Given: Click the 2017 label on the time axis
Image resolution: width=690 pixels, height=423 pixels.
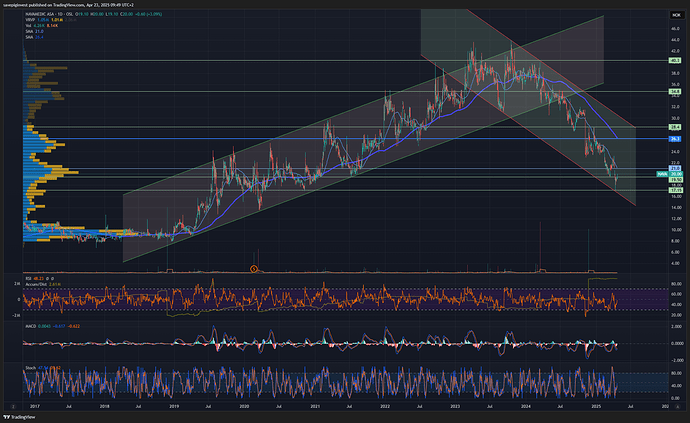Looking at the screenshot, I should [x=35, y=406].
